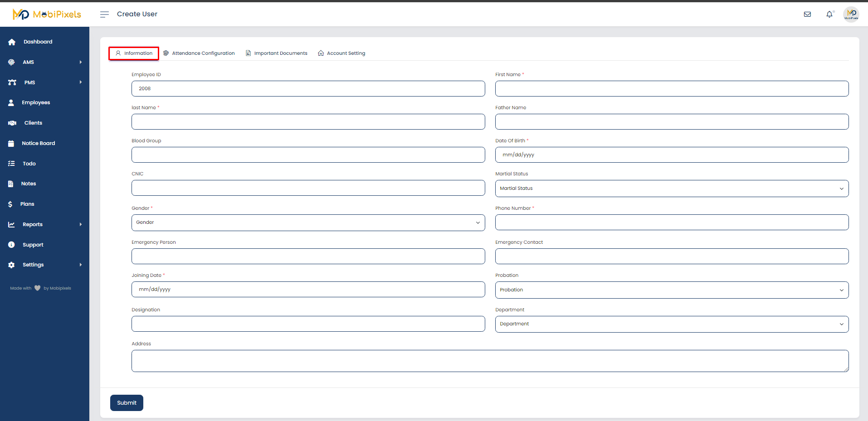Screen dimensions: 868x421
Task: Focus the Designation field
Action: point(308,324)
